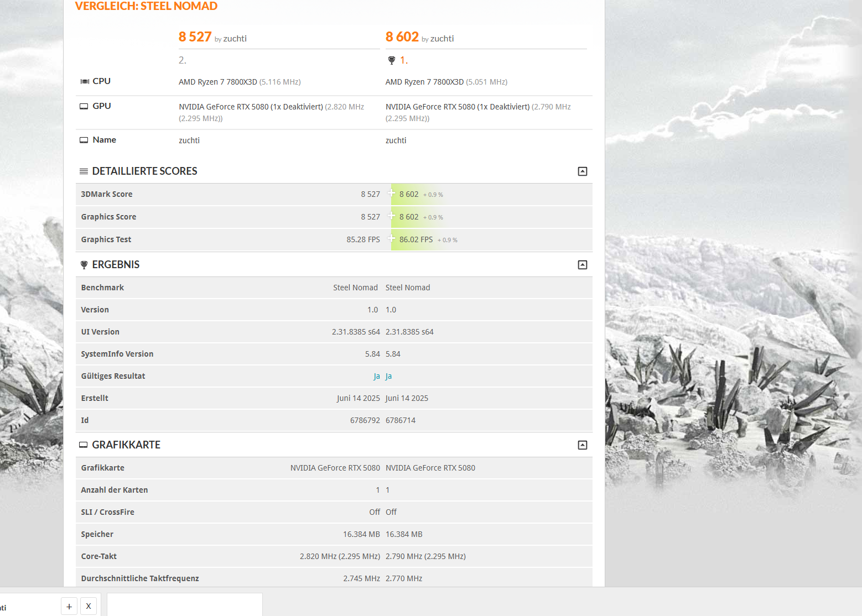Click the Gültiges Resultat row label

(113, 376)
